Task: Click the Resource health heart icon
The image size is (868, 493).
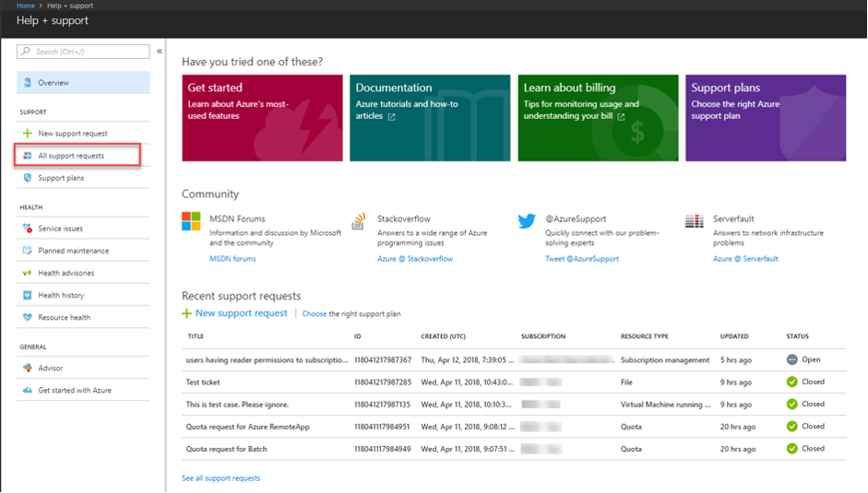Action: (28, 317)
